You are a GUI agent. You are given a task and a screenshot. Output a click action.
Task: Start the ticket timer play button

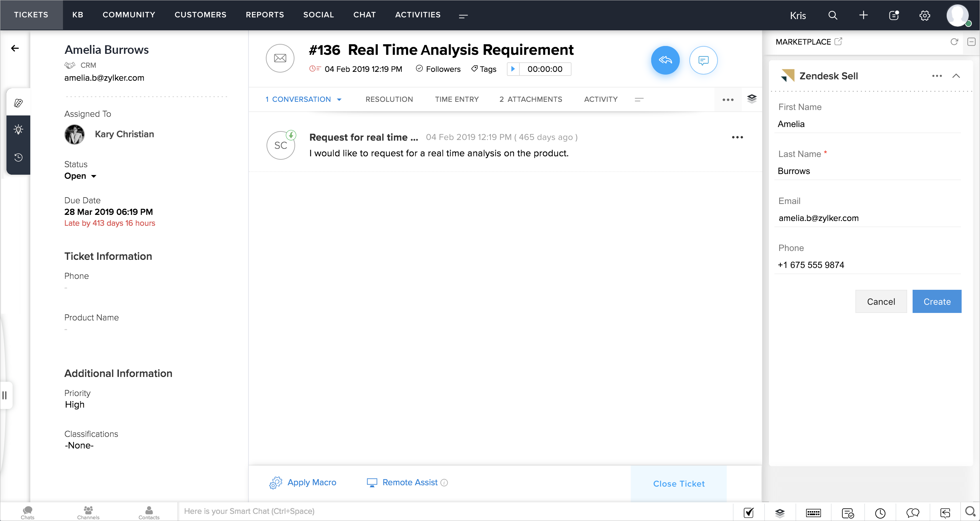pyautogui.click(x=513, y=69)
